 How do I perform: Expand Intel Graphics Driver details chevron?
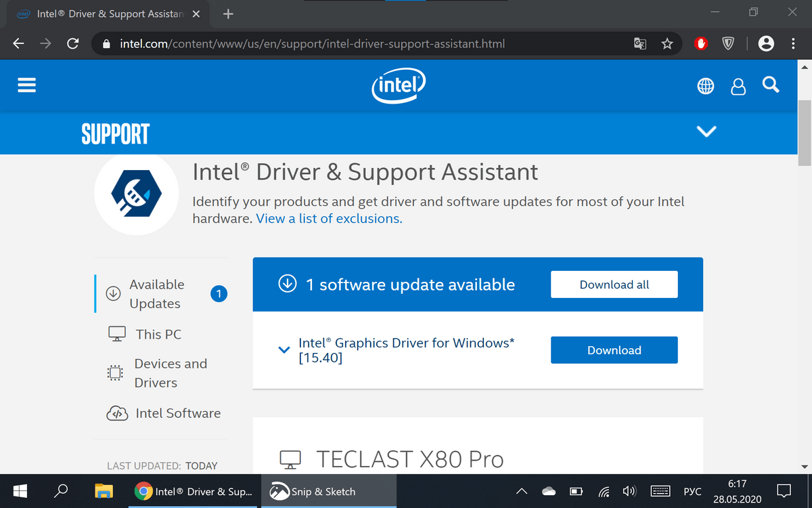(284, 350)
